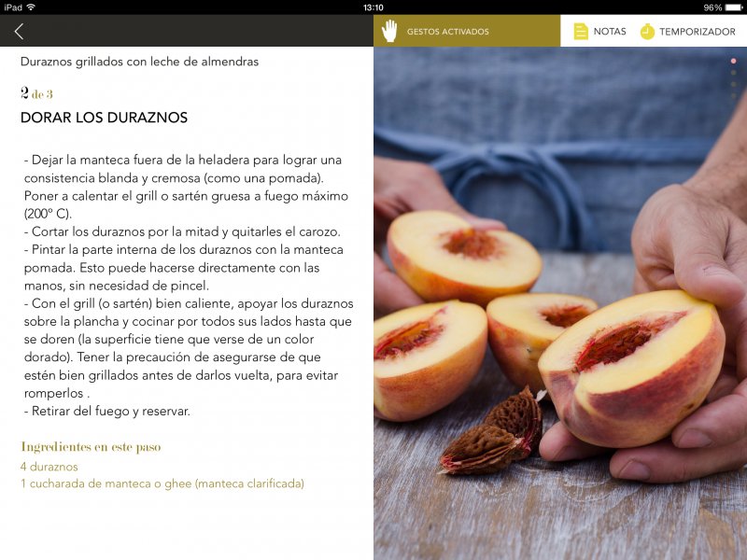Tap the white hand gestures icon
Screen dimensions: 747x560
[x=389, y=31]
